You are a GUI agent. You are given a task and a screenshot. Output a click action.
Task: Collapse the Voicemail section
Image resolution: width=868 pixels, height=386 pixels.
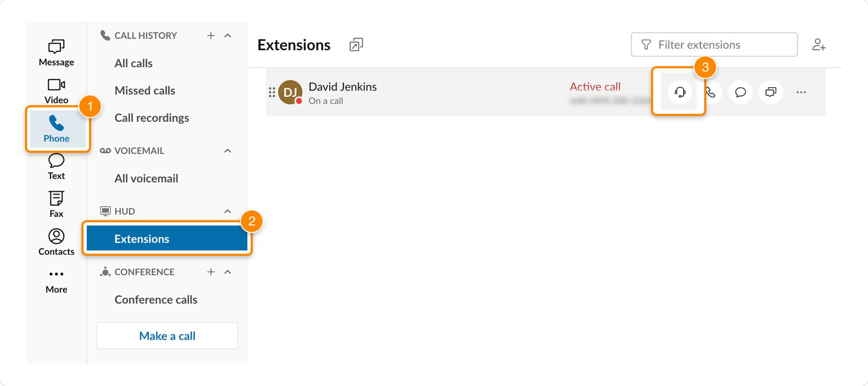click(x=228, y=151)
